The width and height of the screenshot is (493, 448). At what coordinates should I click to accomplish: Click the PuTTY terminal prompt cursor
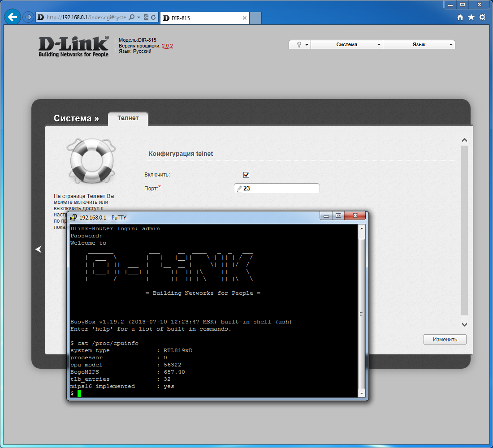[79, 393]
